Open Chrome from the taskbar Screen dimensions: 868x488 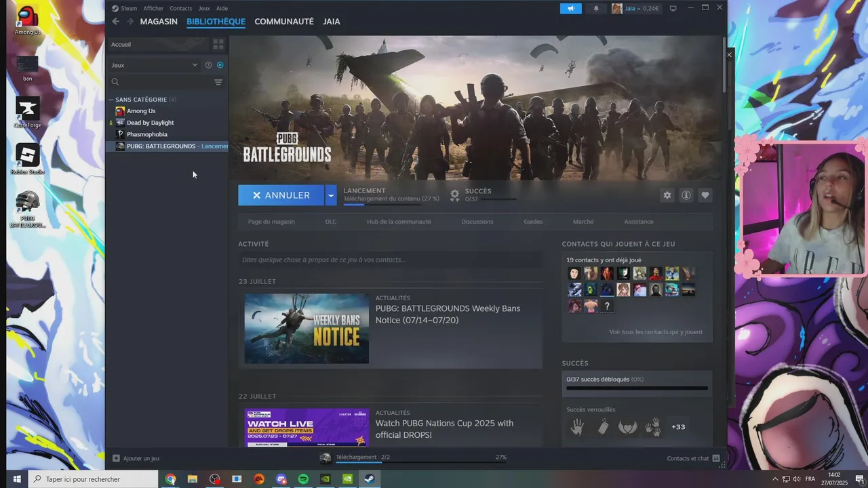[170, 479]
